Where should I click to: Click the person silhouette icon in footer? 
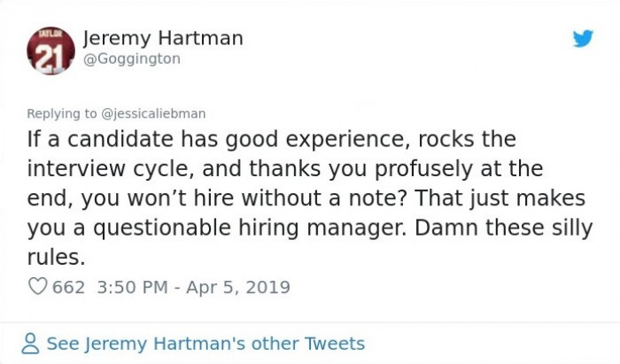pyautogui.click(x=30, y=344)
